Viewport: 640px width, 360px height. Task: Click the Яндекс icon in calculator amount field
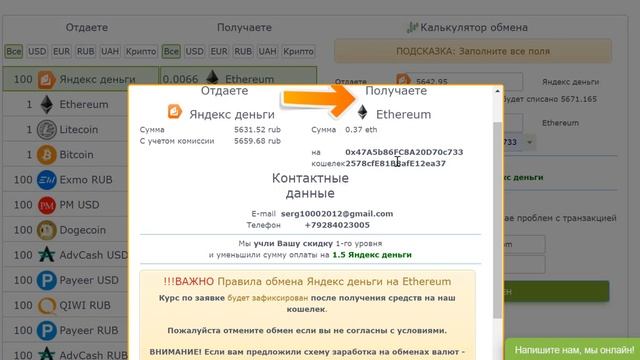point(403,79)
